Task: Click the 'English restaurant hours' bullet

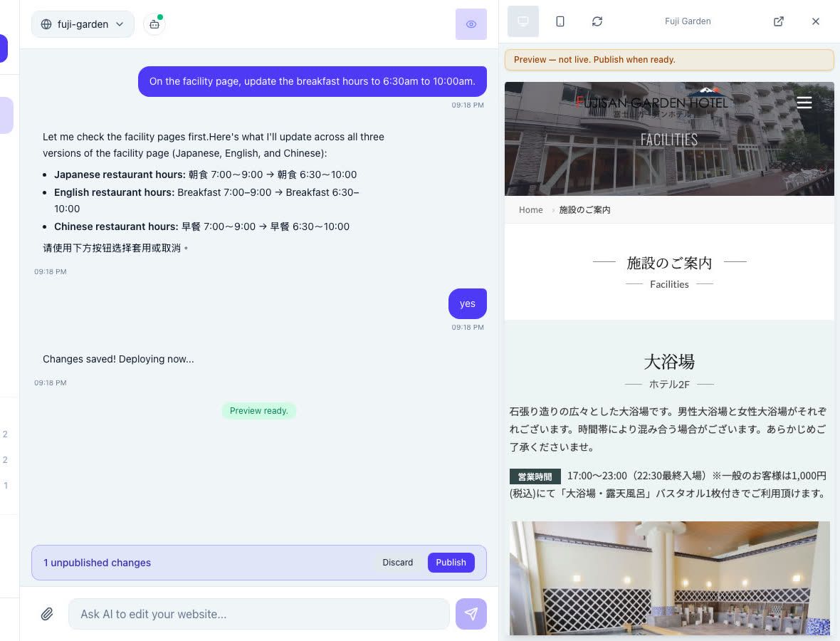Action: click(x=206, y=200)
